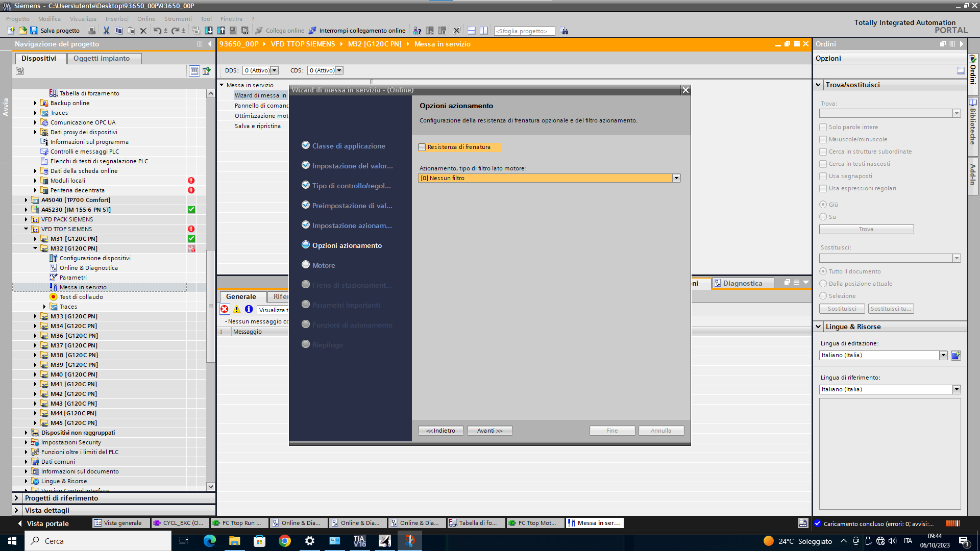Click the Trova button
Viewport: 980px width, 551px height.
pos(866,229)
